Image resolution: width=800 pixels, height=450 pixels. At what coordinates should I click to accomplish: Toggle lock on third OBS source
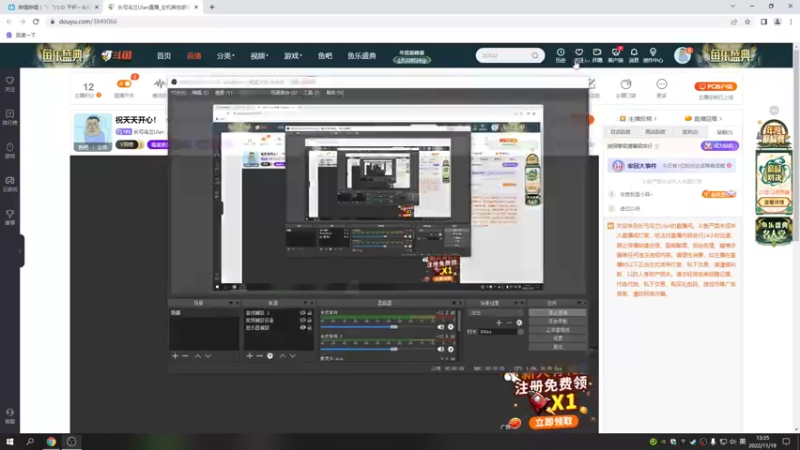coord(310,328)
